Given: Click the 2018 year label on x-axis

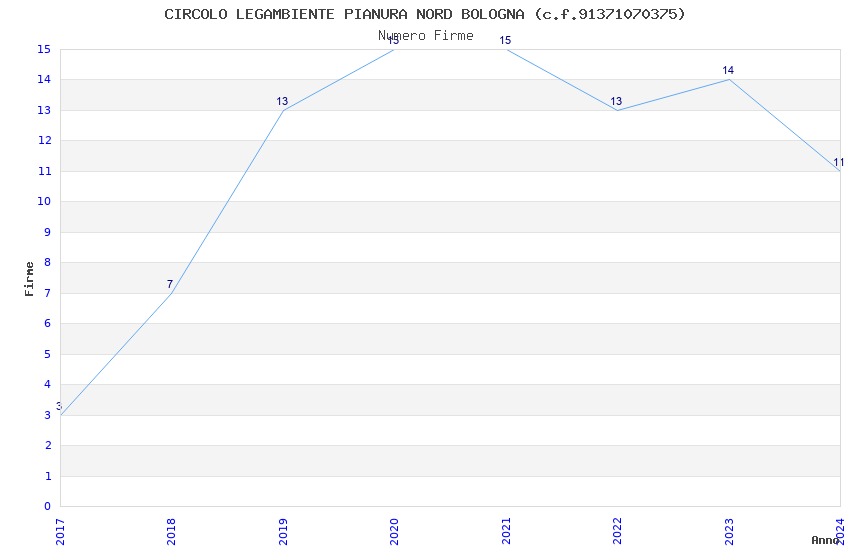Looking at the screenshot, I should 171,532.
